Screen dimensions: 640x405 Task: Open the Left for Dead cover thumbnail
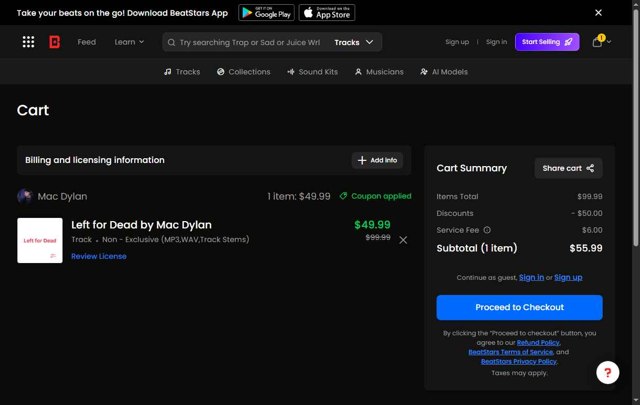(x=40, y=240)
